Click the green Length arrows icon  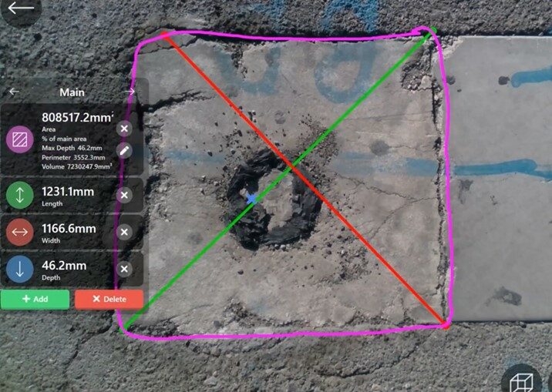[x=20, y=195]
